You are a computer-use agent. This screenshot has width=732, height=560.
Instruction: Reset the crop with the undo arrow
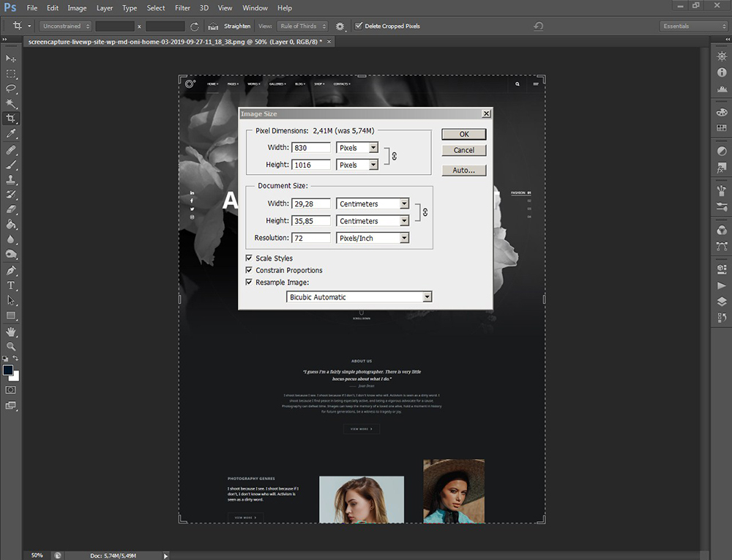(538, 26)
